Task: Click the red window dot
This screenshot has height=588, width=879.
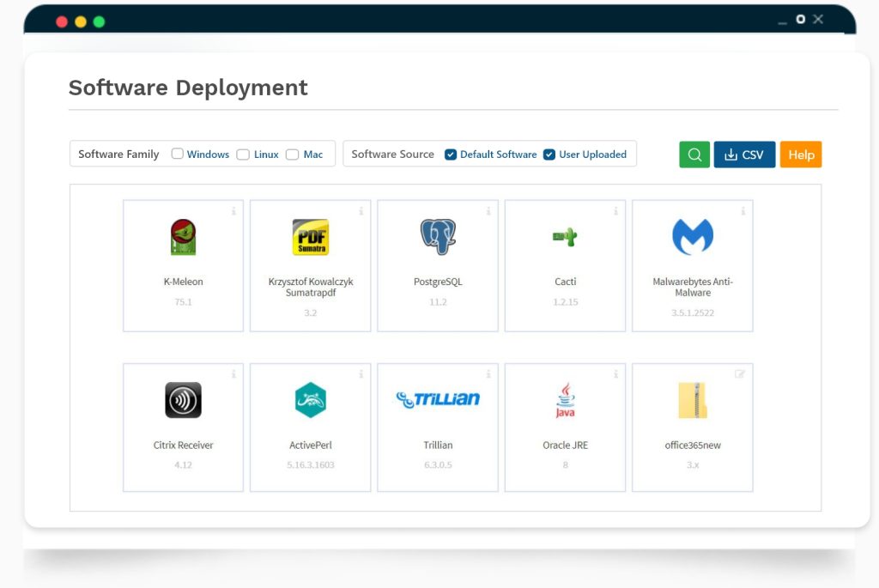Action: click(62, 21)
